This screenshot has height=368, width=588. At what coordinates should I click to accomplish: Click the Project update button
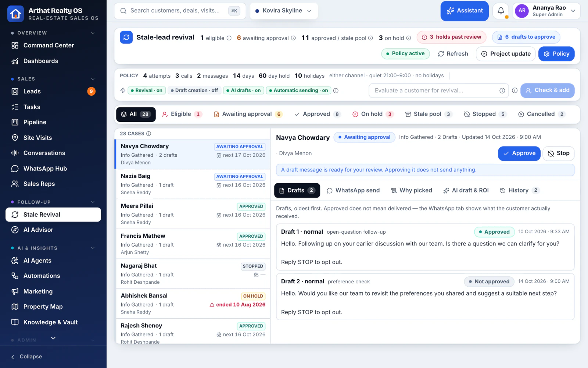[x=506, y=54]
